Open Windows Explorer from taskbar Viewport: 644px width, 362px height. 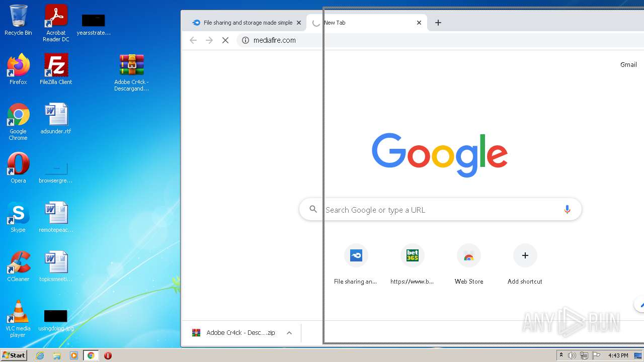[57, 355]
